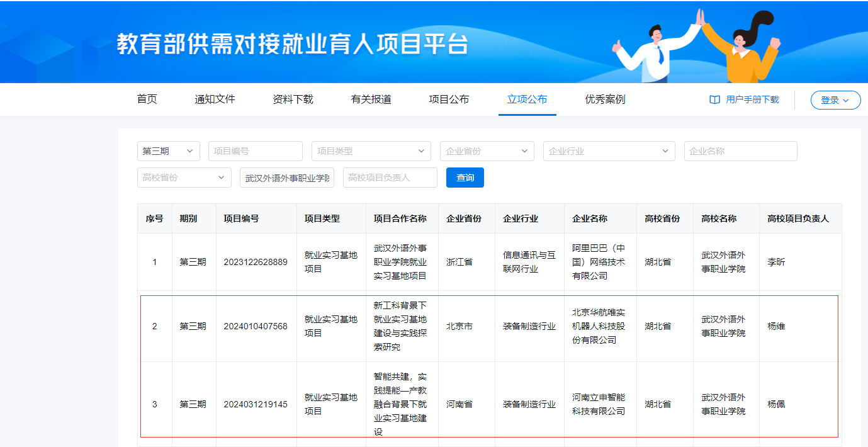Viewport: 868px width, 447px height.
Task: Click the 查询 search button
Action: click(x=465, y=178)
